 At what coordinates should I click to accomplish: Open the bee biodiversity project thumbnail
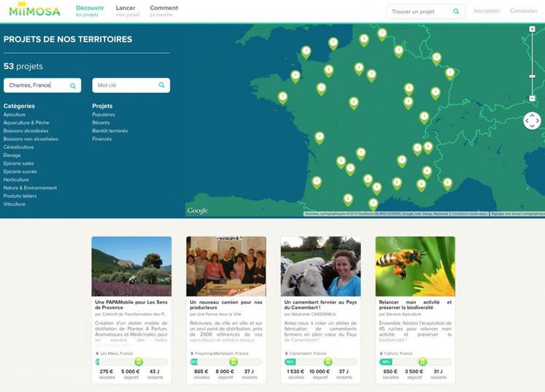click(x=415, y=266)
